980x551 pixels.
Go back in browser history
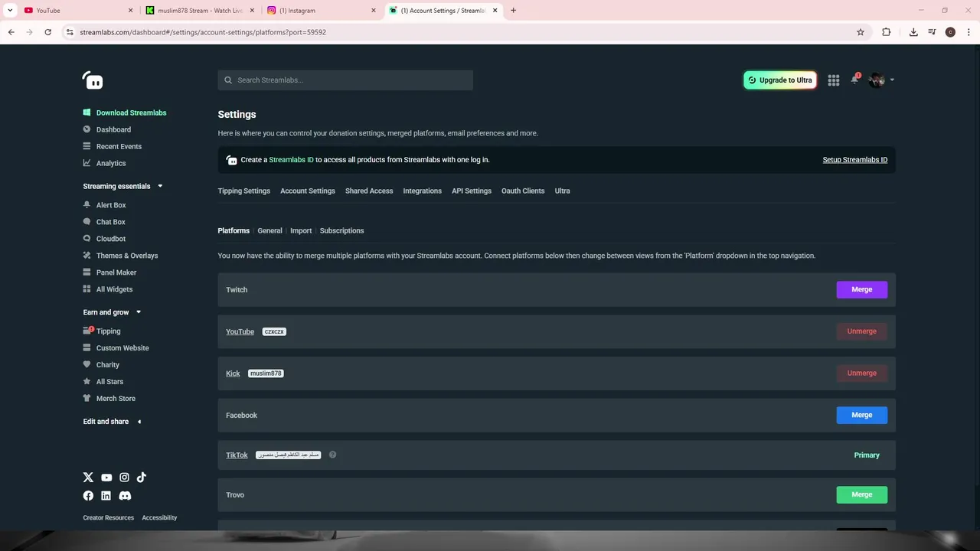(x=11, y=32)
